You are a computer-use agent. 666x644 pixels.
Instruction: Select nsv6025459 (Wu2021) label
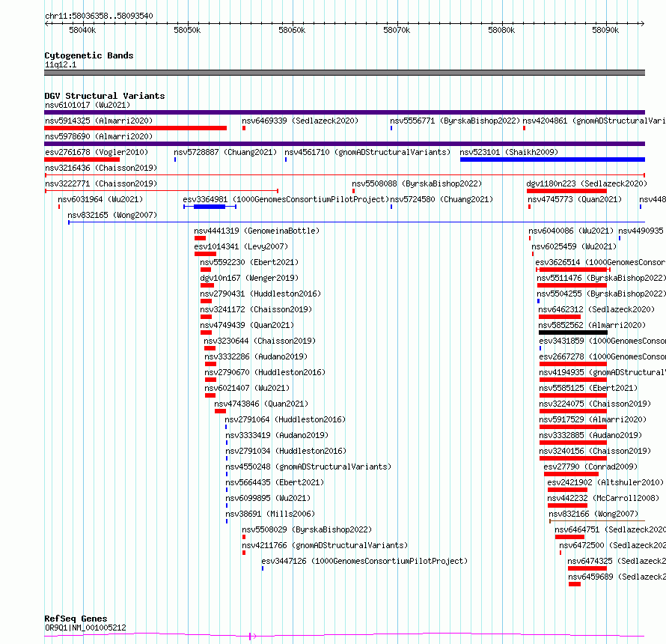pyautogui.click(x=574, y=246)
